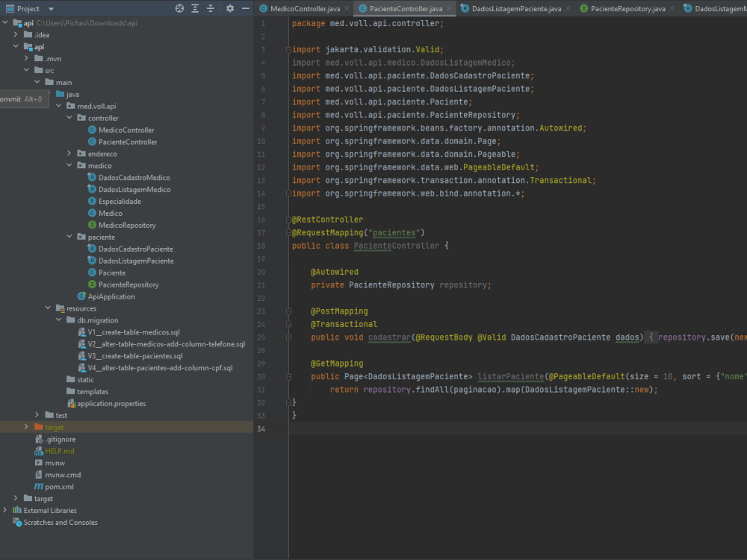
Task: Select PacienteController class in tree
Action: click(x=128, y=142)
